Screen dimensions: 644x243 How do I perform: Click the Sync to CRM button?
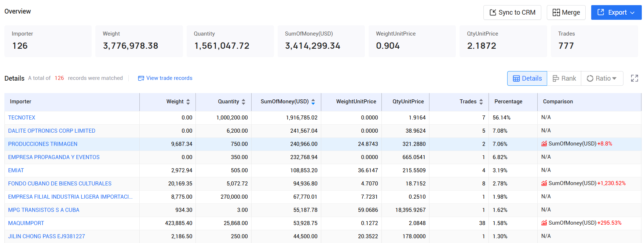(512, 12)
